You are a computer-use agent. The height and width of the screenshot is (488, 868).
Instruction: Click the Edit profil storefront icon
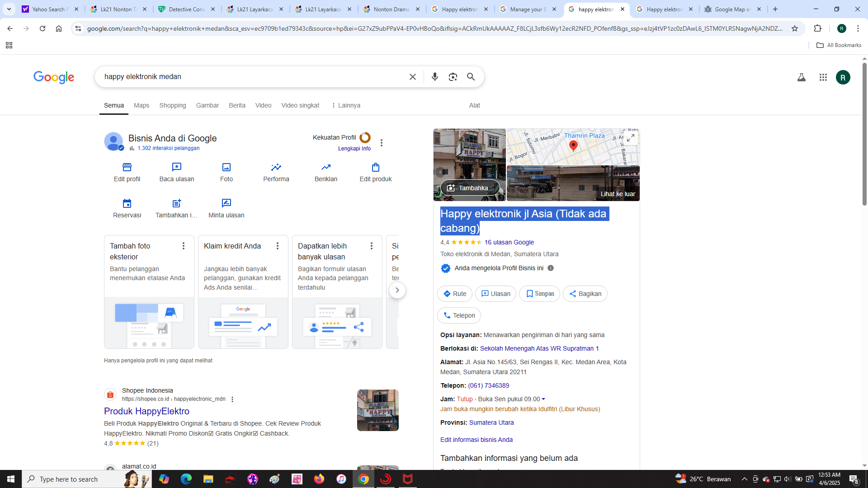click(x=127, y=167)
